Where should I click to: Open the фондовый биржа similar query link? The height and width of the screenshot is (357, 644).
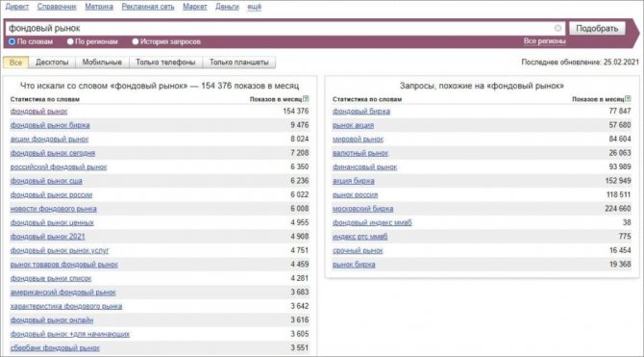click(361, 111)
